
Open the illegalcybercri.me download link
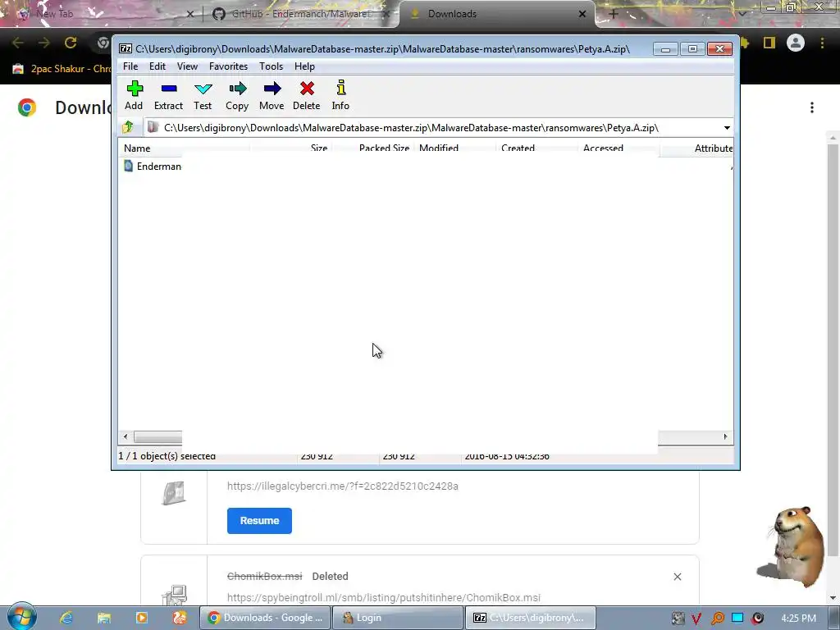343,486
